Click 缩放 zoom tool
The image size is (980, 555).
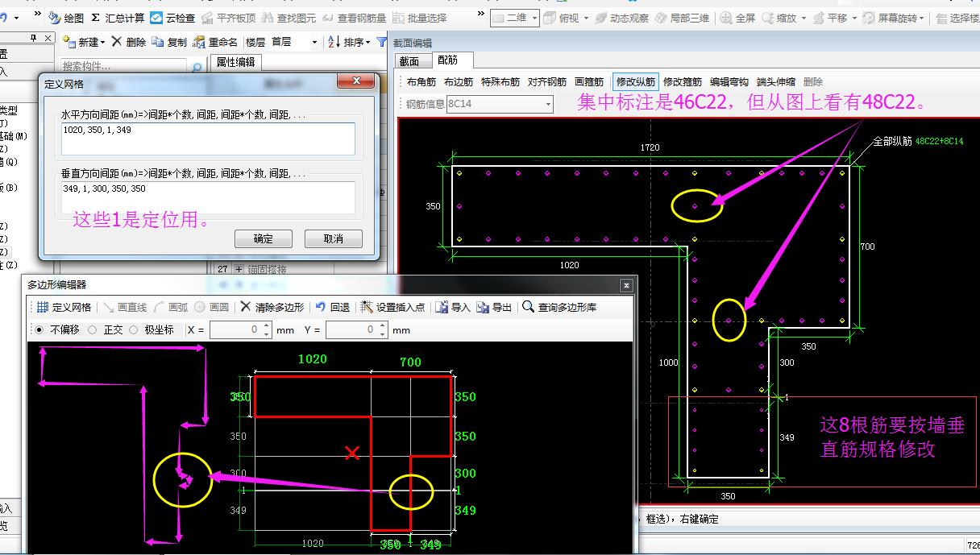click(779, 18)
